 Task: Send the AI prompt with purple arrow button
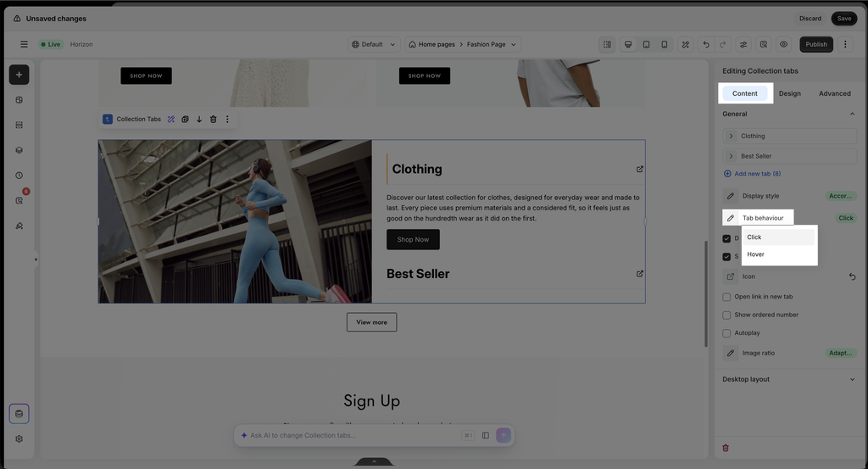tap(504, 435)
